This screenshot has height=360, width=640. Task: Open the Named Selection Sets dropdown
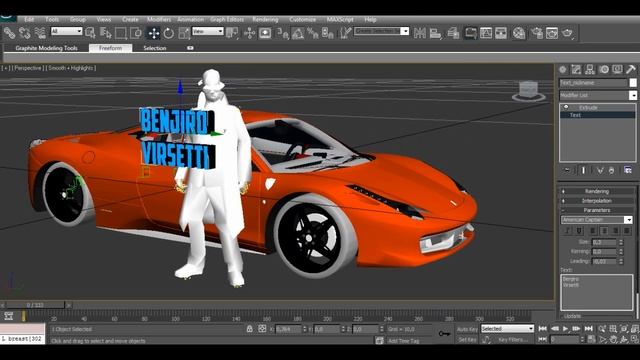[x=382, y=31]
